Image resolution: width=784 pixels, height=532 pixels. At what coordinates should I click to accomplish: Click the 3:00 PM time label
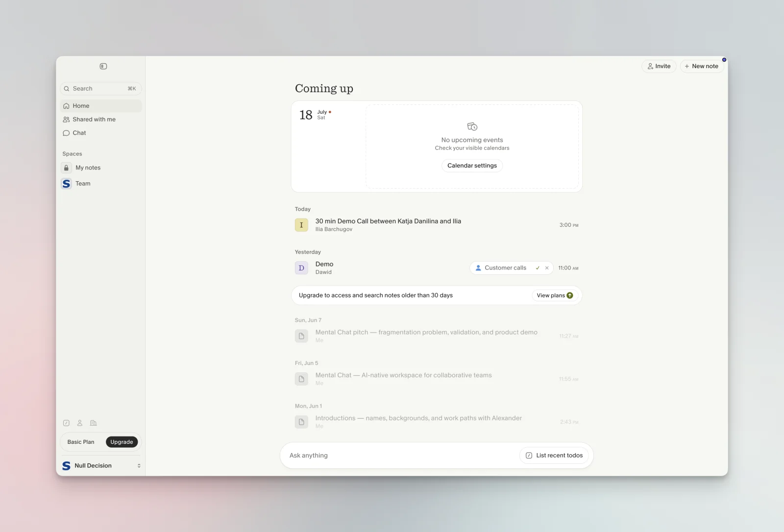(569, 225)
